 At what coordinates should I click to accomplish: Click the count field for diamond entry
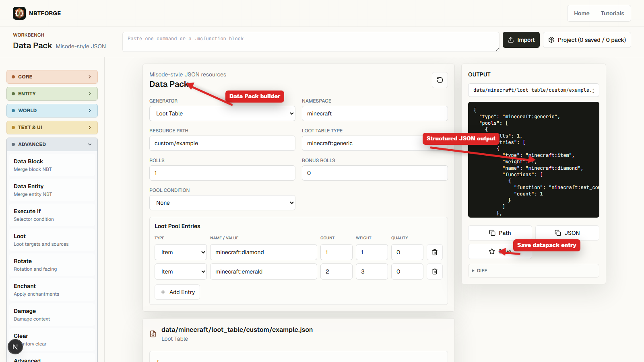point(336,252)
